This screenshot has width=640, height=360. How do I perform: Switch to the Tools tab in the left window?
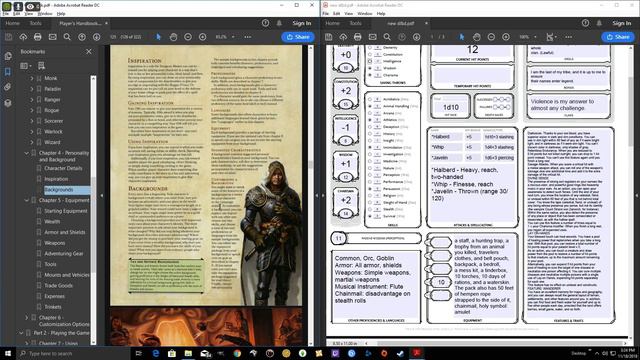click(36, 23)
